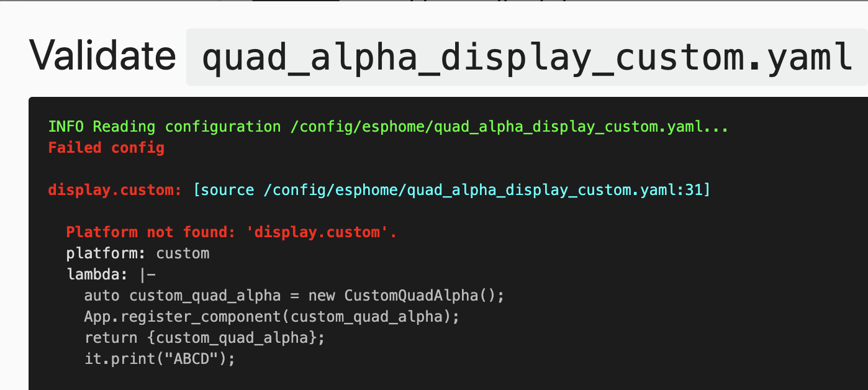The width and height of the screenshot is (868, 390).
Task: Click the it.print statement
Action: coord(160,359)
